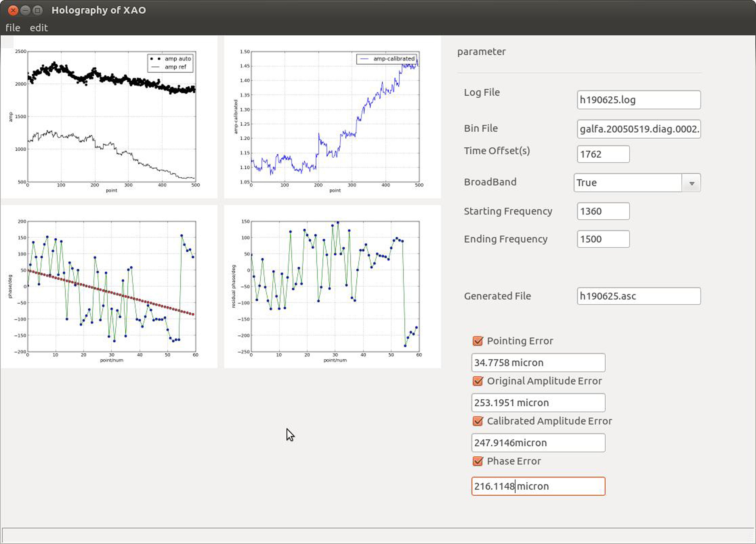Disable the Phase Error checkbox
Screen dimensions: 756x544
[478, 461]
